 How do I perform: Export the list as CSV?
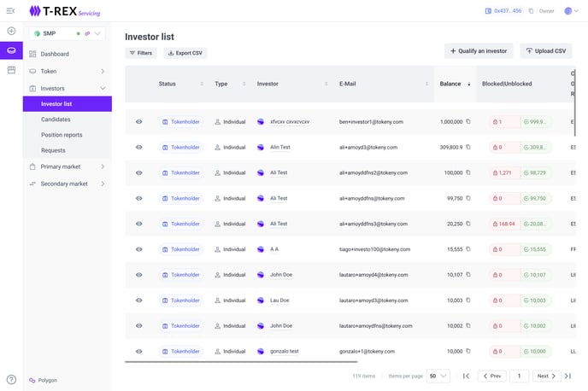pyautogui.click(x=185, y=53)
